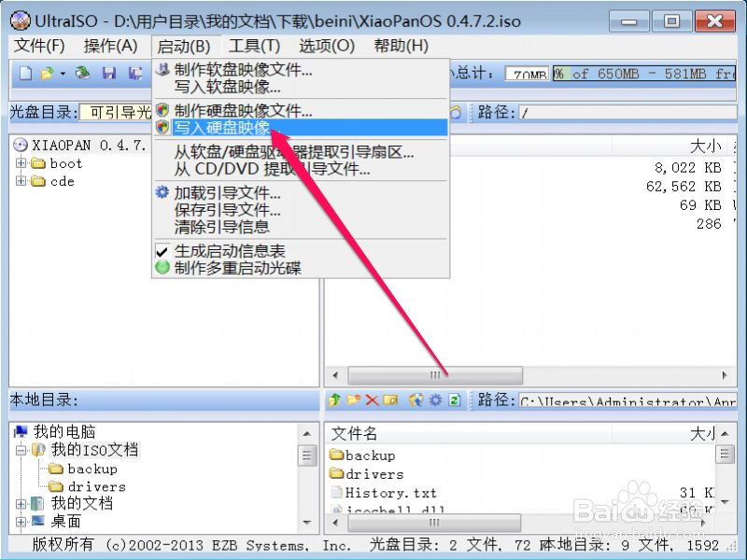Select 制作软盘映像文件... menu entry

click(301, 70)
